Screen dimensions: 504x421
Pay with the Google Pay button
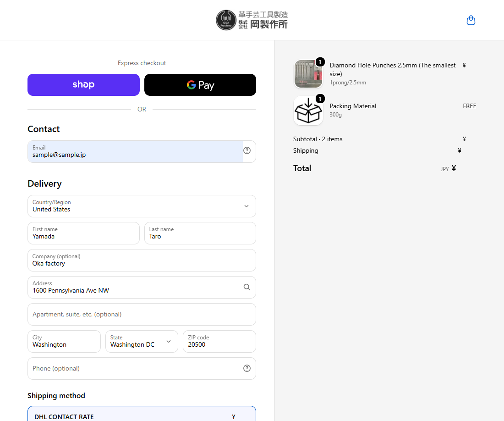point(200,85)
